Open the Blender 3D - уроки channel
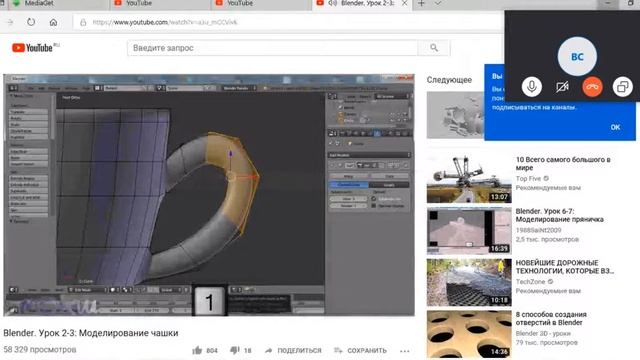This screenshot has height=360, width=640. point(543,333)
